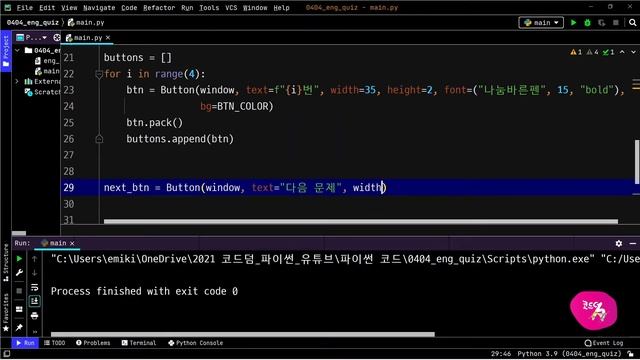Open the Refactor menu
Image resolution: width=640 pixels, height=360 pixels.
(x=159, y=8)
